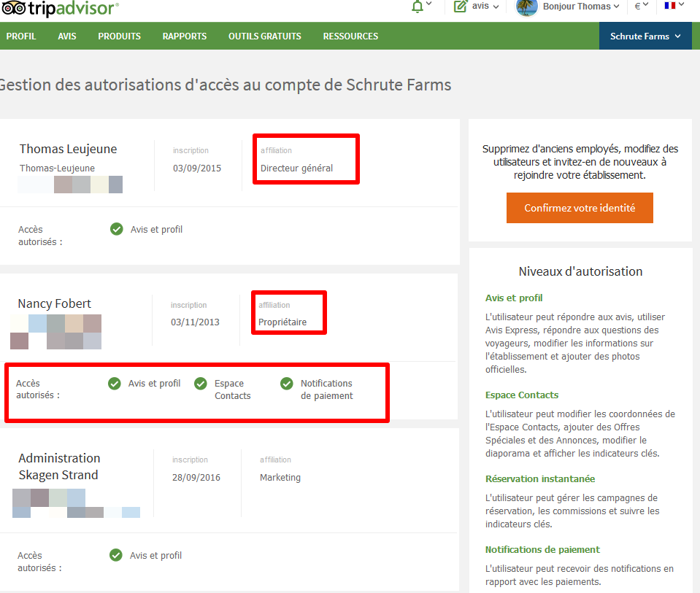
Task: Expand the Bonjour Thomas account menu
Action: point(581,7)
